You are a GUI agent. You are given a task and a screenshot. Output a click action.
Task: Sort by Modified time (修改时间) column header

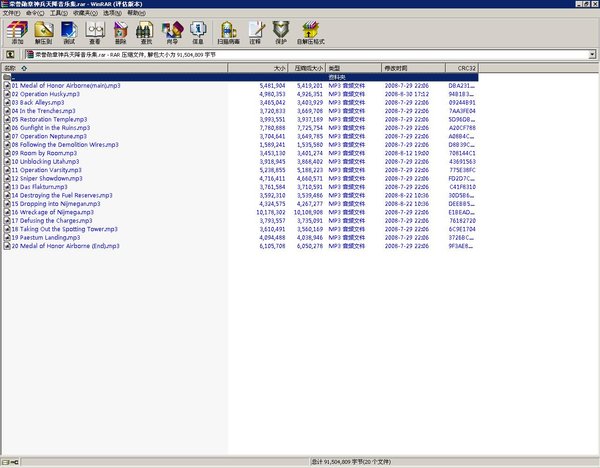(x=413, y=68)
